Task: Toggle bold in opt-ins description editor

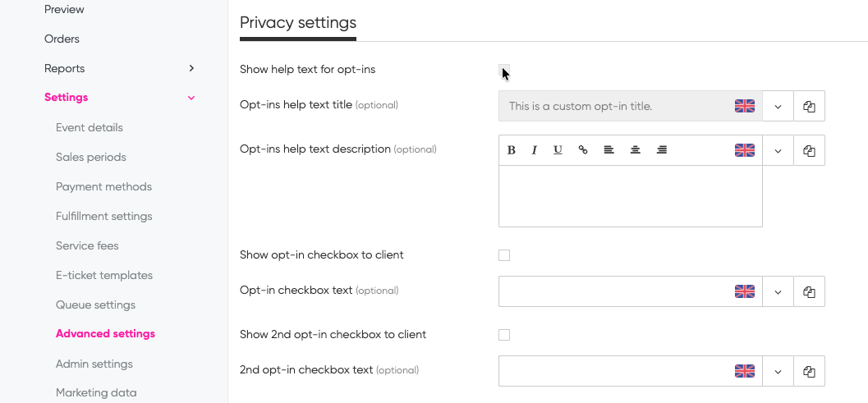Action: pyautogui.click(x=511, y=150)
